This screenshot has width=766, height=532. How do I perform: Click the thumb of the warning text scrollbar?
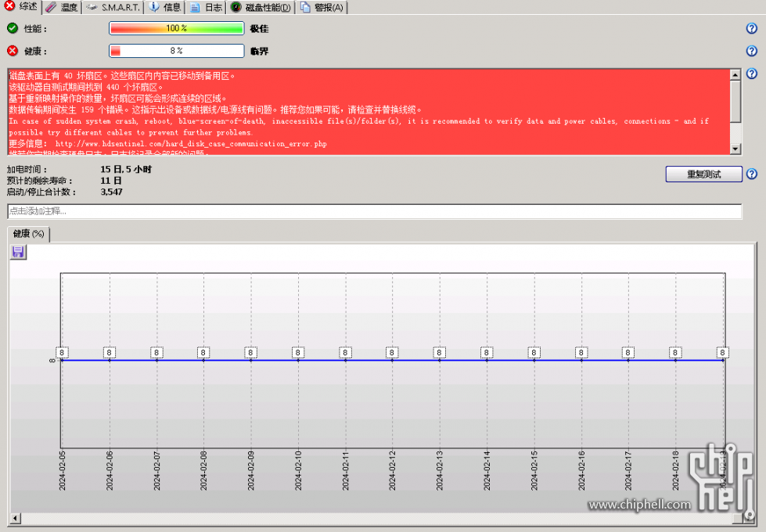(735, 101)
